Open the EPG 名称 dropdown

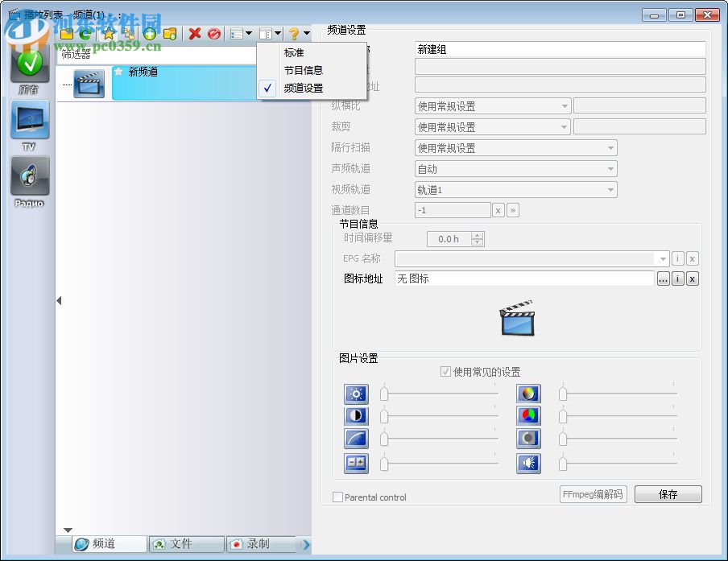point(662,258)
